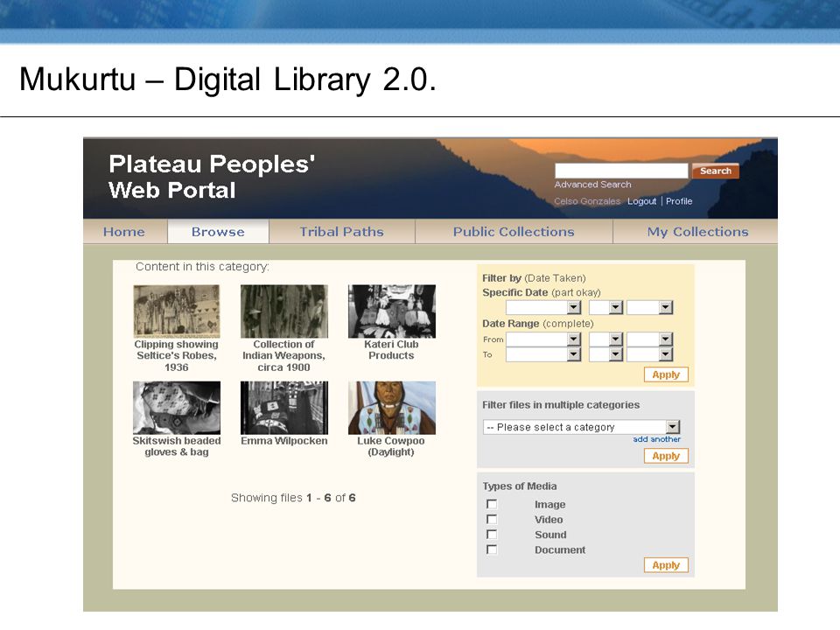Apply the multiple categories filter
Viewport: 840px width, 630px height.
(x=666, y=456)
